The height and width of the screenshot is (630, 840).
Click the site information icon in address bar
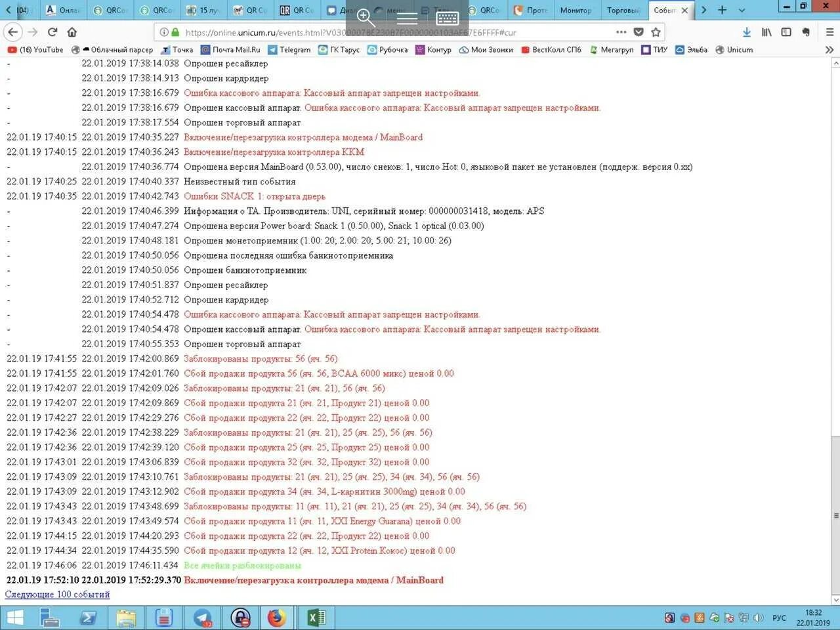[163, 31]
